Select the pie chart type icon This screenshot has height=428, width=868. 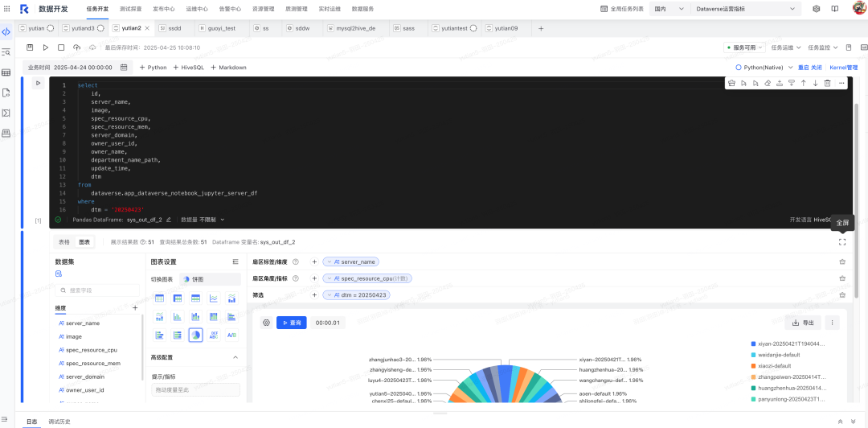pos(195,335)
